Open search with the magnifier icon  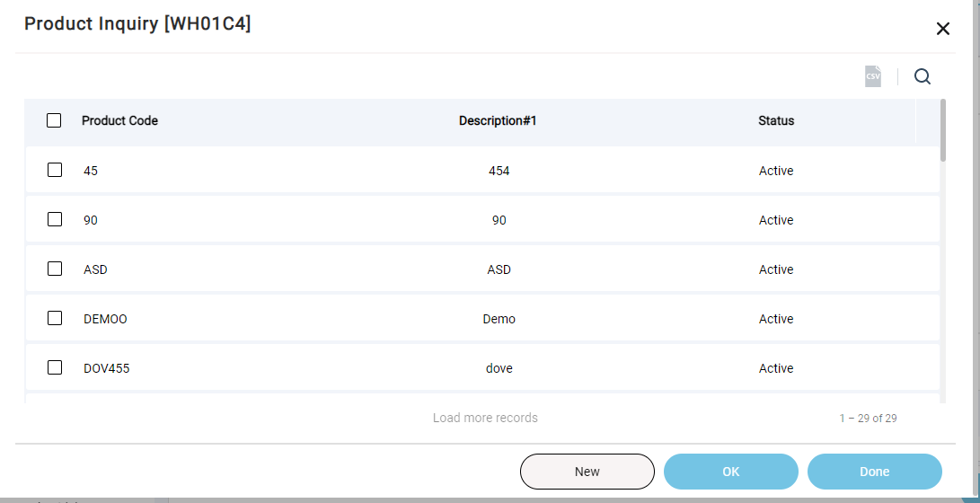(923, 77)
